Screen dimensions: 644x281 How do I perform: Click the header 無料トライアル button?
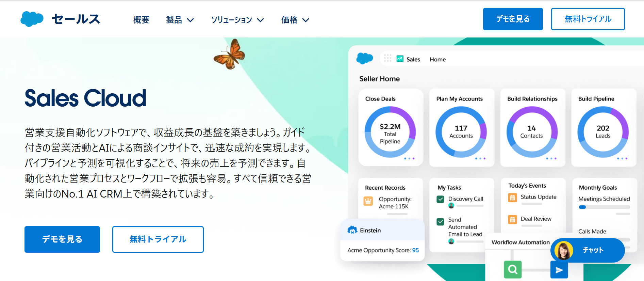(588, 19)
